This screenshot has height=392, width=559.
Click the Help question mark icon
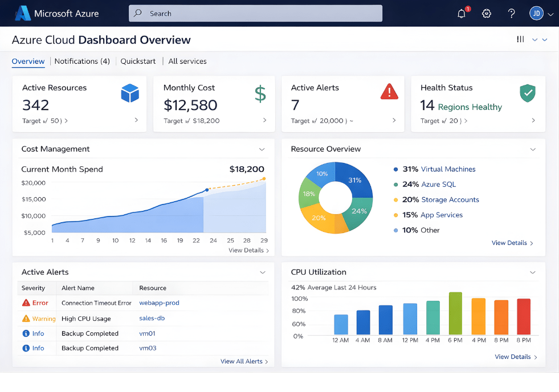point(511,13)
